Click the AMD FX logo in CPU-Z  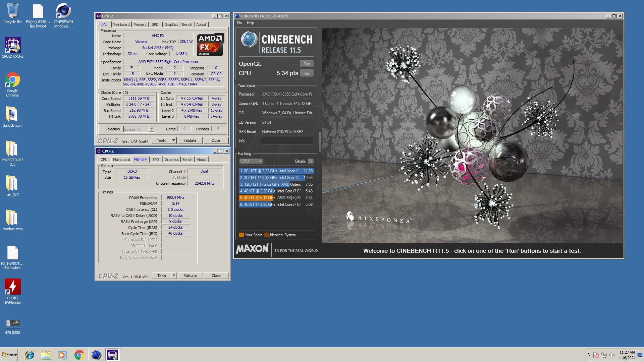210,45
